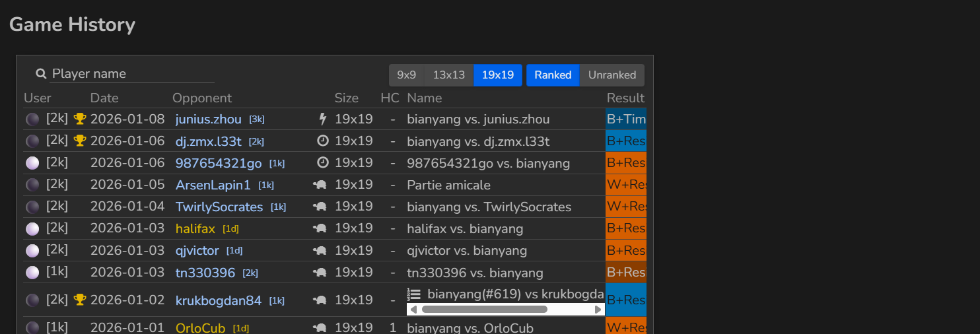This screenshot has width=980, height=334.
Task: Toggle the 13x13 board size filter
Action: click(449, 75)
